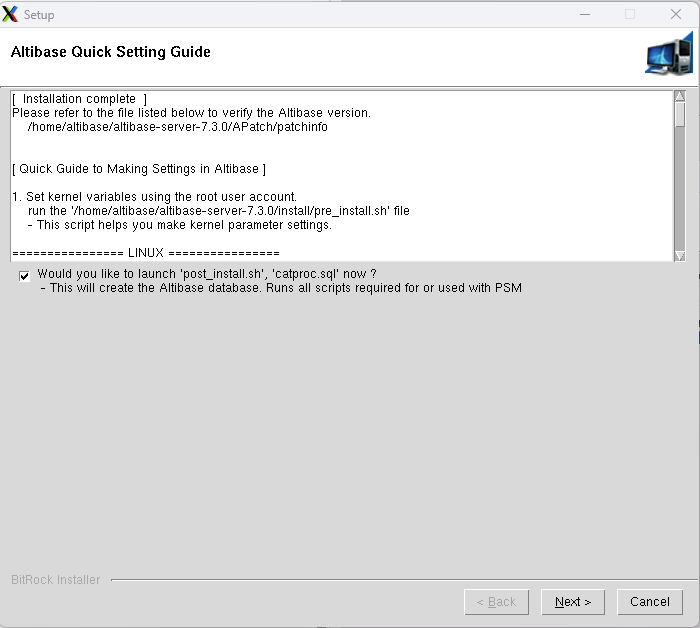Minimize the Setup window

583,14
